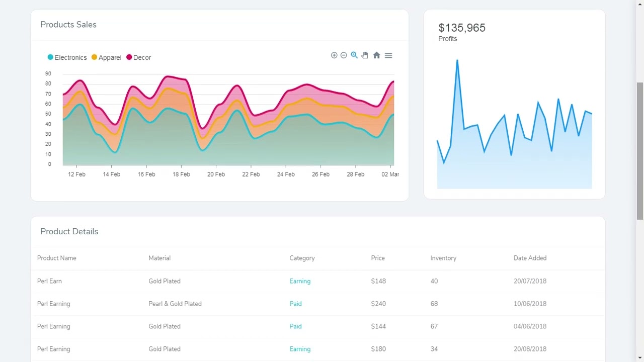Click the Product Details heading
Viewport: 644px width, 362px height.
[69, 231]
